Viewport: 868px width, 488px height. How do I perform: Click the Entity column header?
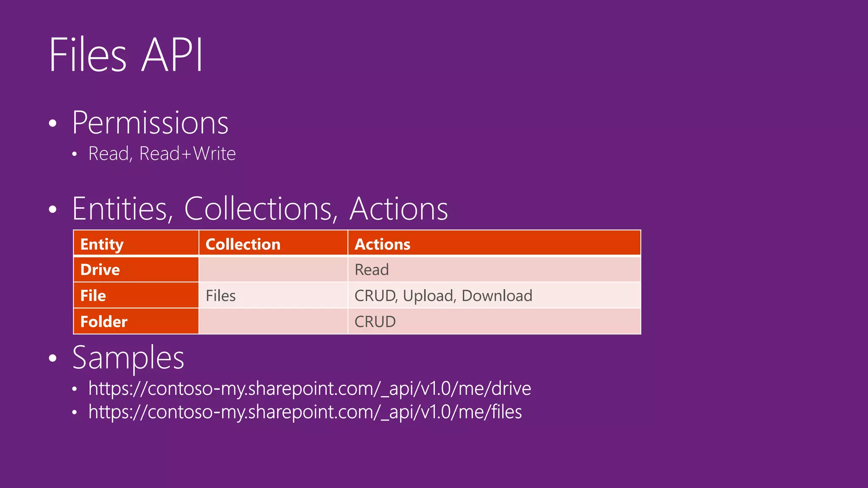tap(136, 244)
